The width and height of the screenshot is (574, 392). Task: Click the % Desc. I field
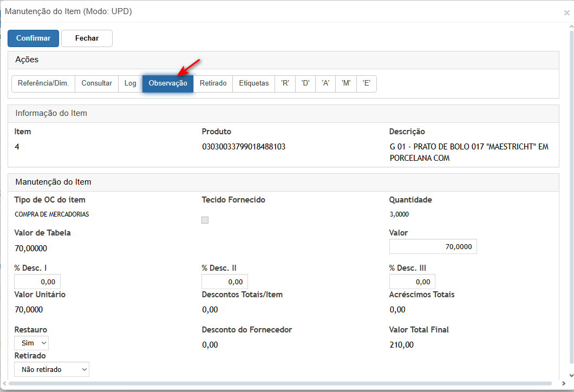click(37, 282)
